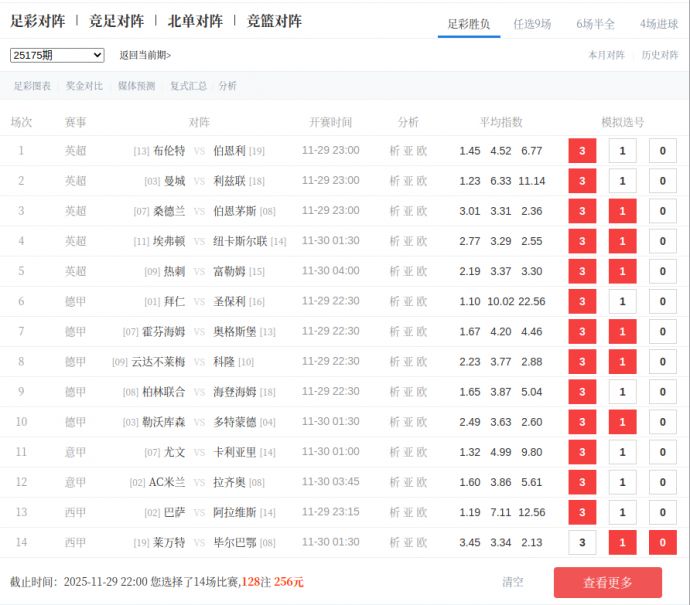Screen dimensions: 690x605
Task: Click the 竞足对阵 header link
Action: (x=116, y=21)
